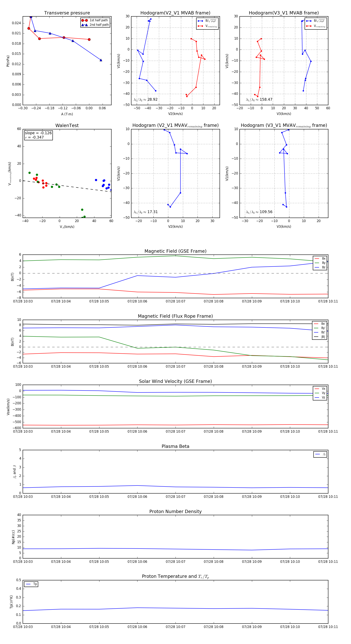Click the 'Magnetic Field (GSE Frame)' title
Screen dimensions: 351x644
point(175,251)
